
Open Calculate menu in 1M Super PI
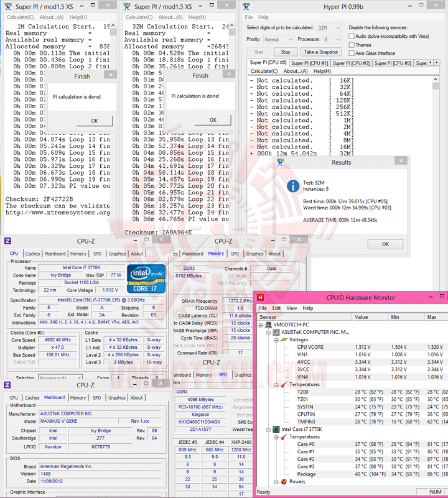pyautogui.click(x=21, y=17)
